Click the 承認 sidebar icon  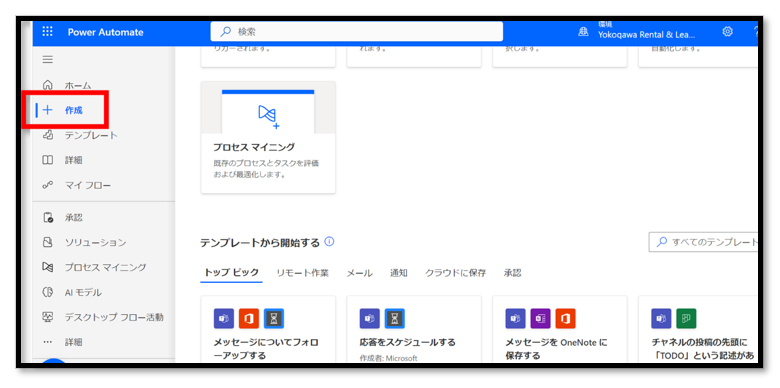[48, 217]
